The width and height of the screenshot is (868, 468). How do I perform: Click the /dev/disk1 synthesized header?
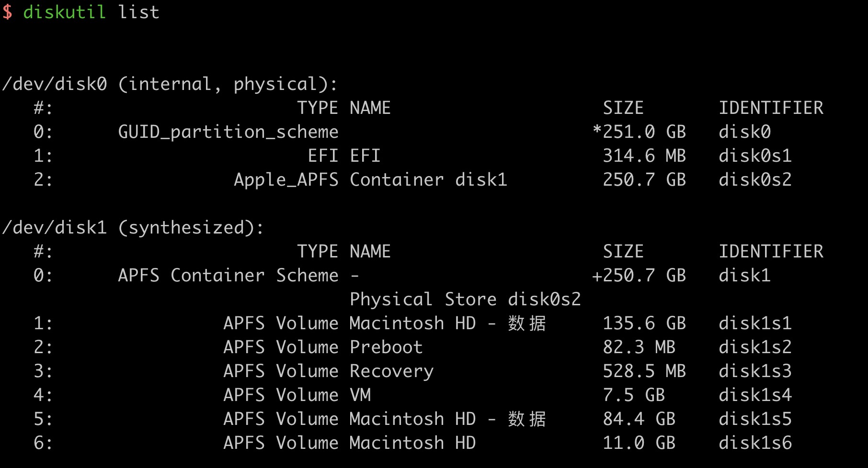[x=133, y=228]
